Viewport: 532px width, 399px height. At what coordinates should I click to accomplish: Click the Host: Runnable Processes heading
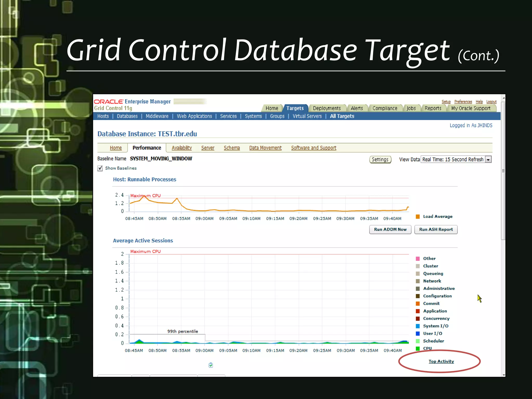pyautogui.click(x=144, y=179)
